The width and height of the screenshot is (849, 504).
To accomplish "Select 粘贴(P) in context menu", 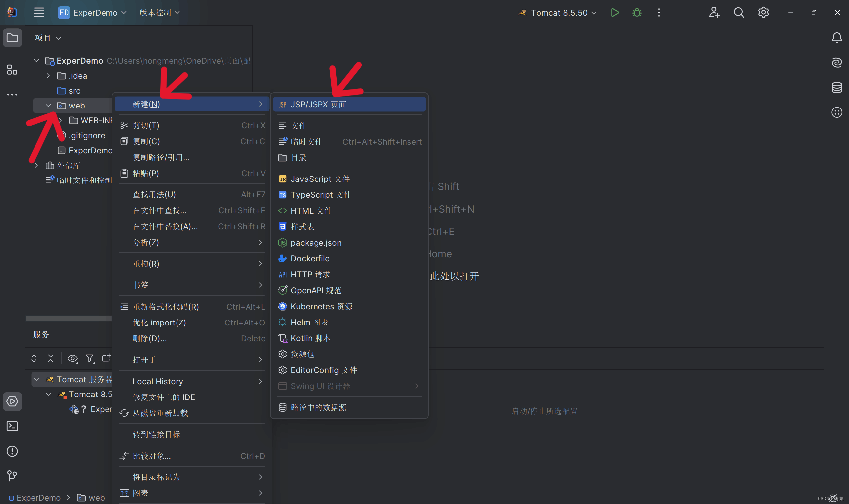I will (x=192, y=174).
